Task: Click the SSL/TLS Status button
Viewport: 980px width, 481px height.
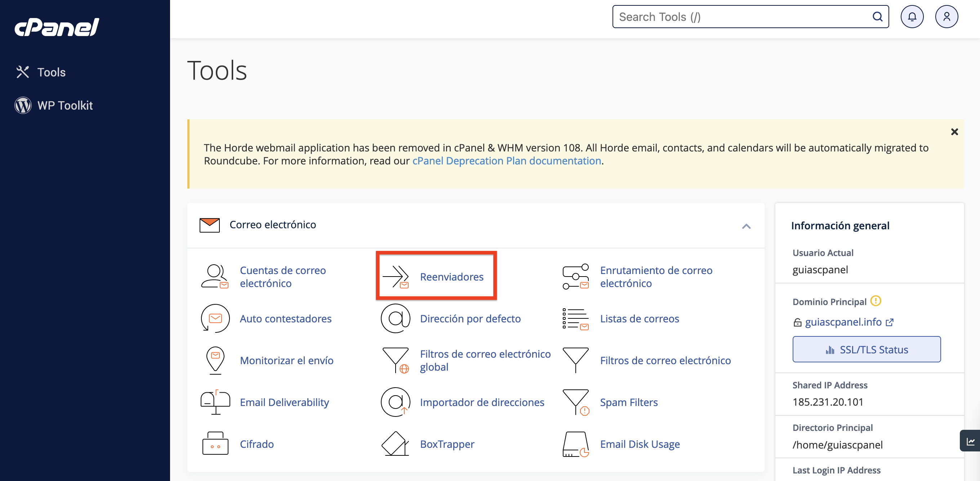Action: click(866, 349)
